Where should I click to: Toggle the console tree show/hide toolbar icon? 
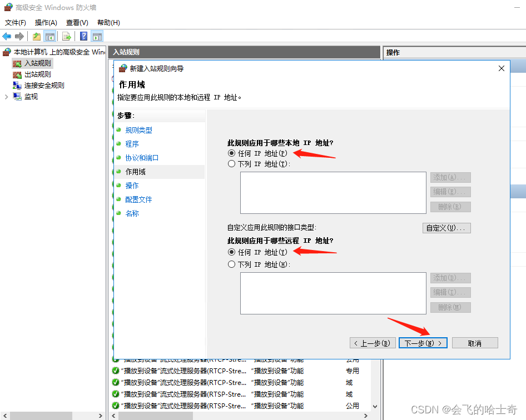point(49,36)
